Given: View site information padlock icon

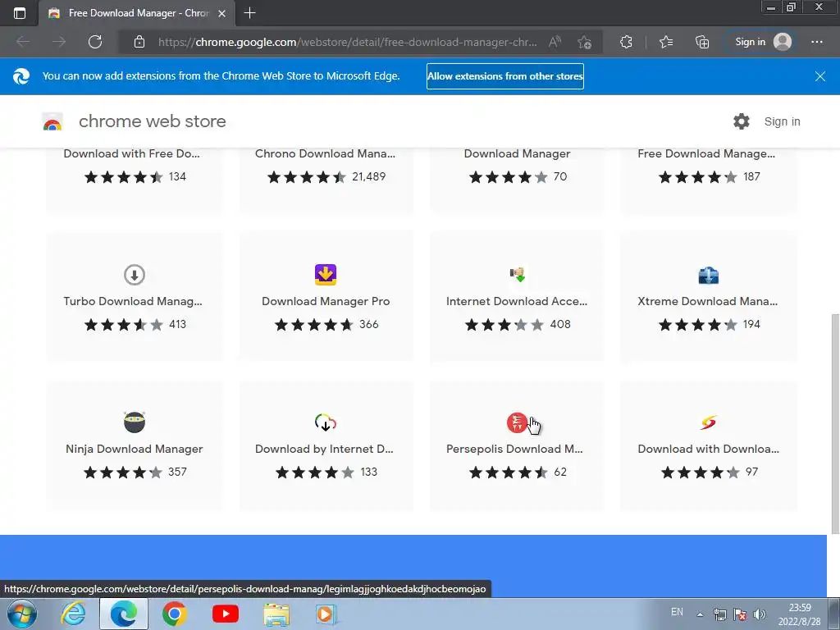Looking at the screenshot, I should tap(139, 42).
